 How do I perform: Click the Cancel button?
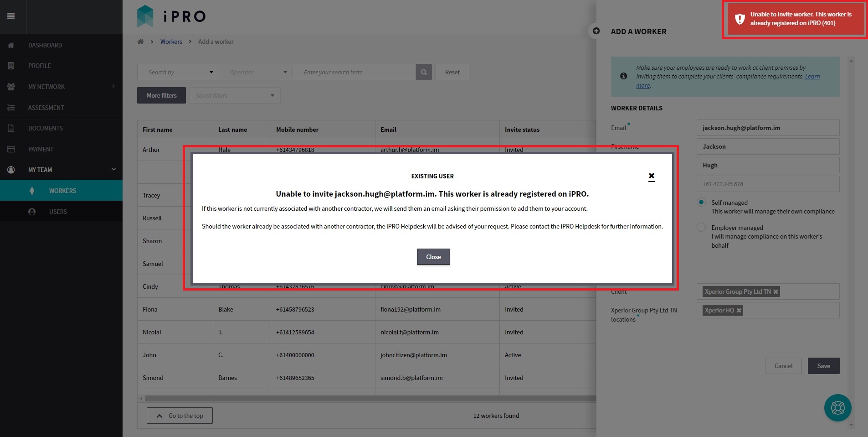pos(783,366)
